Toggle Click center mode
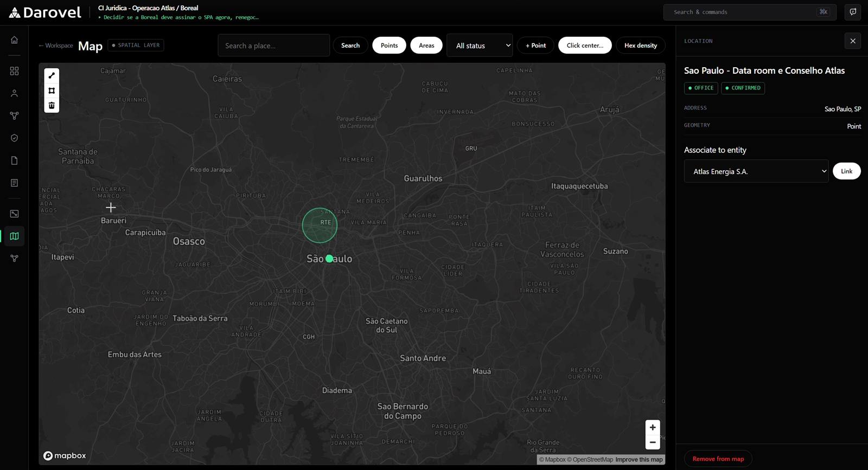The width and height of the screenshot is (868, 470). 585,46
